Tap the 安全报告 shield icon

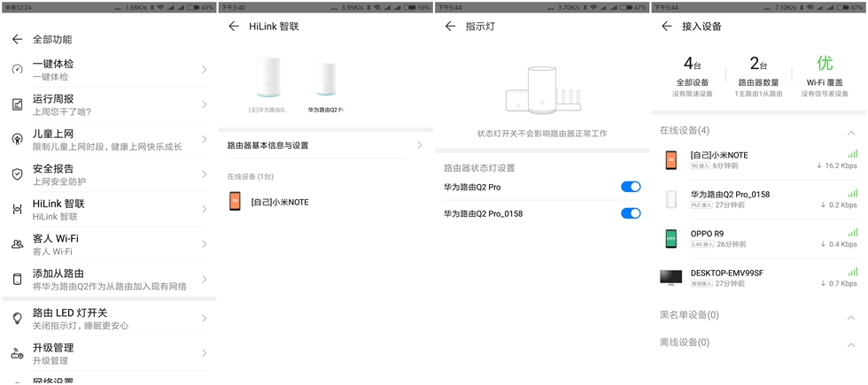(17, 174)
